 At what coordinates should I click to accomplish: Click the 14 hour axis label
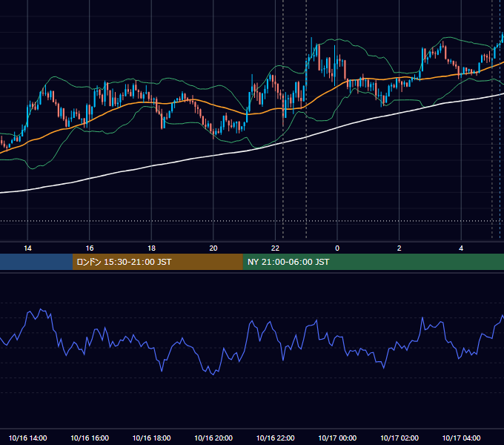(x=27, y=248)
